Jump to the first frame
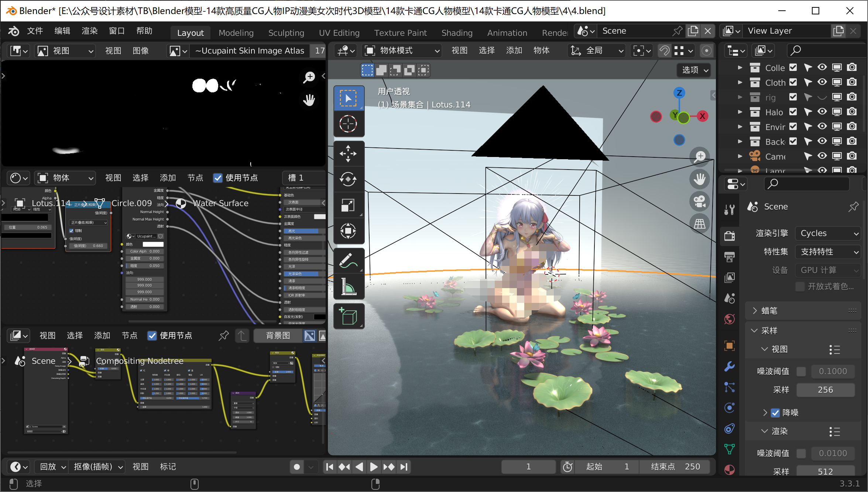The image size is (868, 492). (330, 467)
